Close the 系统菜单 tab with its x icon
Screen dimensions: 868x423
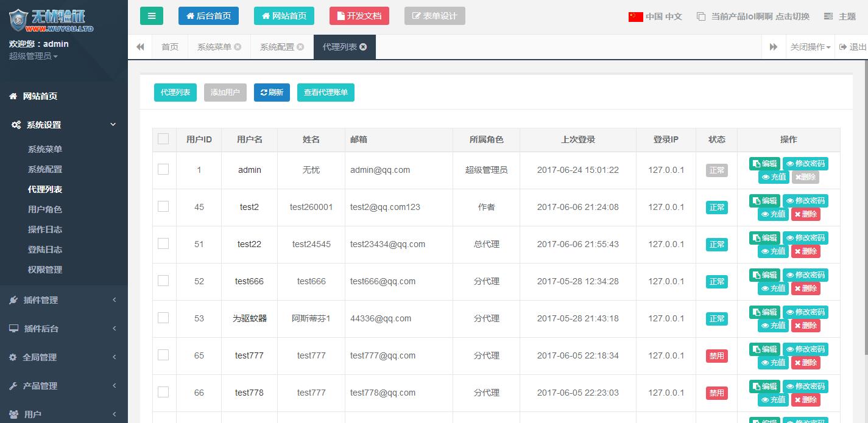click(x=238, y=47)
